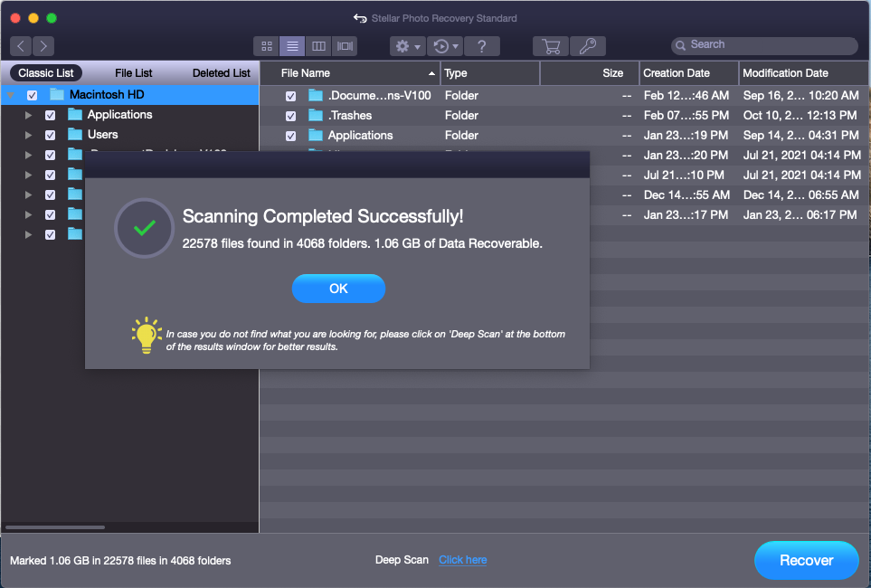Toggle the Users folder checkbox in tree
This screenshot has height=588, width=871.
pos(51,135)
